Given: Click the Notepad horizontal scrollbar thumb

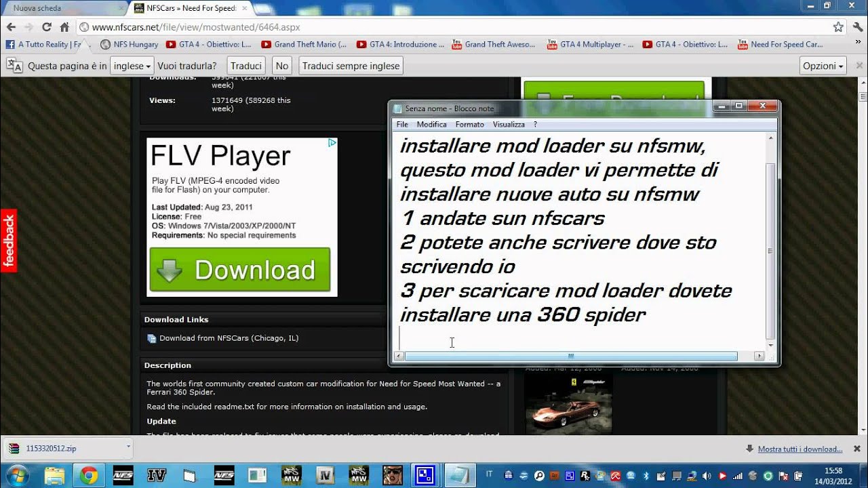Looking at the screenshot, I should pos(571,356).
